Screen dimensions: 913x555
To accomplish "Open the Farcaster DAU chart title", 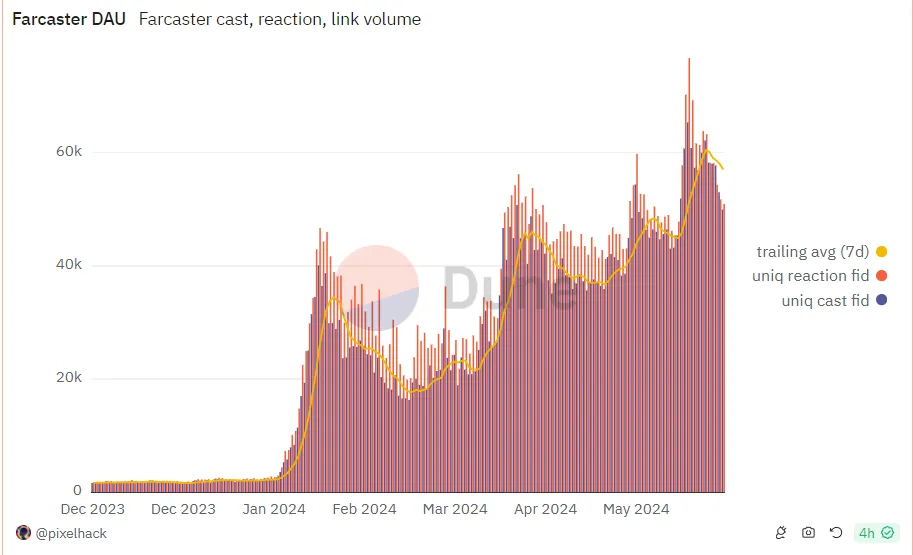I will pos(69,19).
